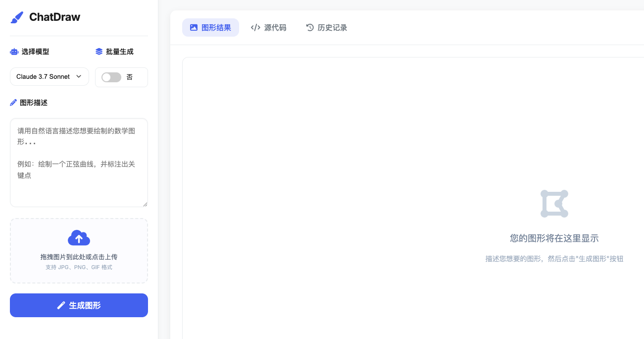Image resolution: width=644 pixels, height=339 pixels.
Task: Click the ChatDraw title text
Action: pos(54,17)
